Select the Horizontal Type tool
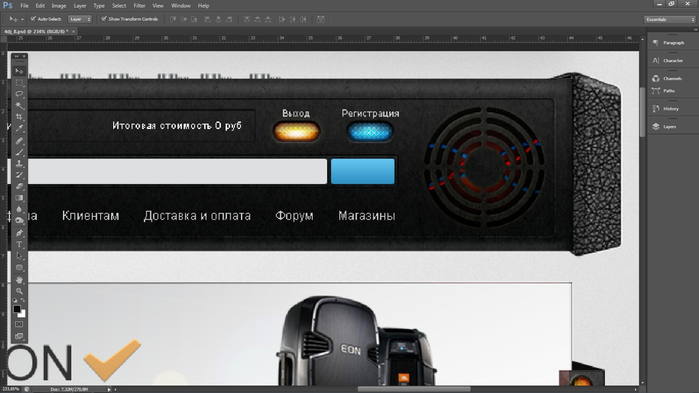Viewport: 699px width, 393px height. coord(19,244)
